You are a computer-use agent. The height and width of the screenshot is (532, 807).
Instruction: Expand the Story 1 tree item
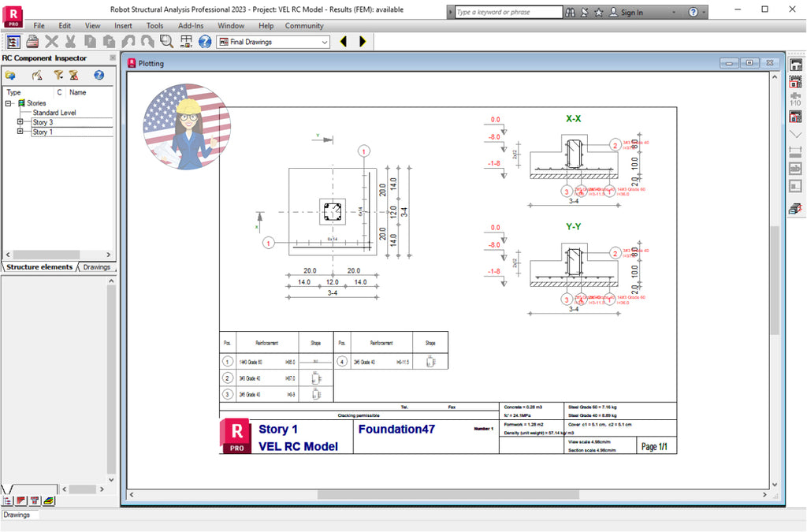tap(20, 132)
